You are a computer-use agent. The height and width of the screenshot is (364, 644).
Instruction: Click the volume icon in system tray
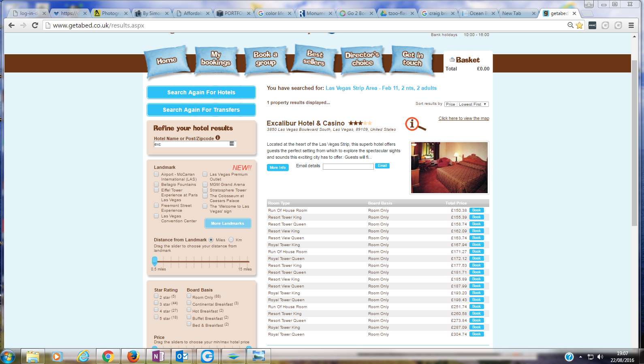pos(600,357)
